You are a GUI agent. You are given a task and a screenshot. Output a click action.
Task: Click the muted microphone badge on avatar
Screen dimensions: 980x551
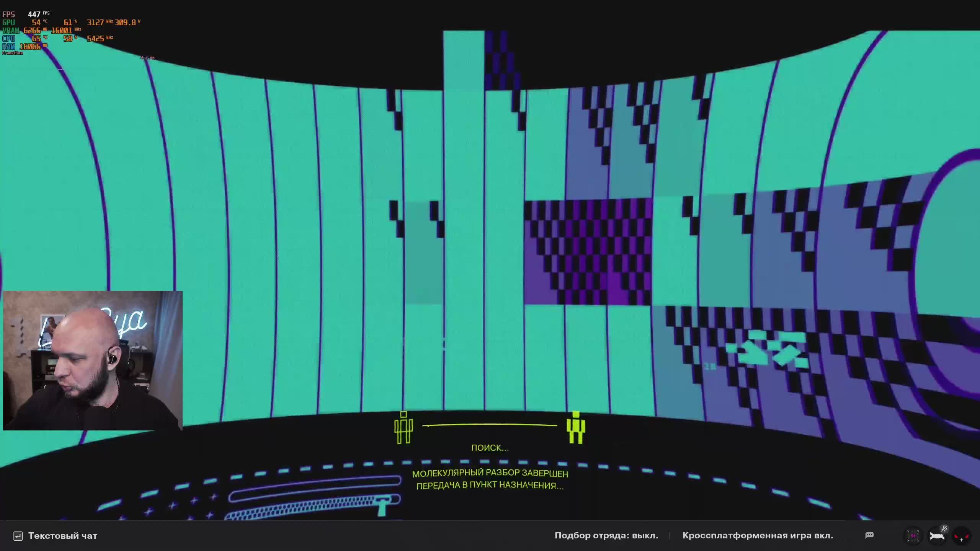pos(944,529)
